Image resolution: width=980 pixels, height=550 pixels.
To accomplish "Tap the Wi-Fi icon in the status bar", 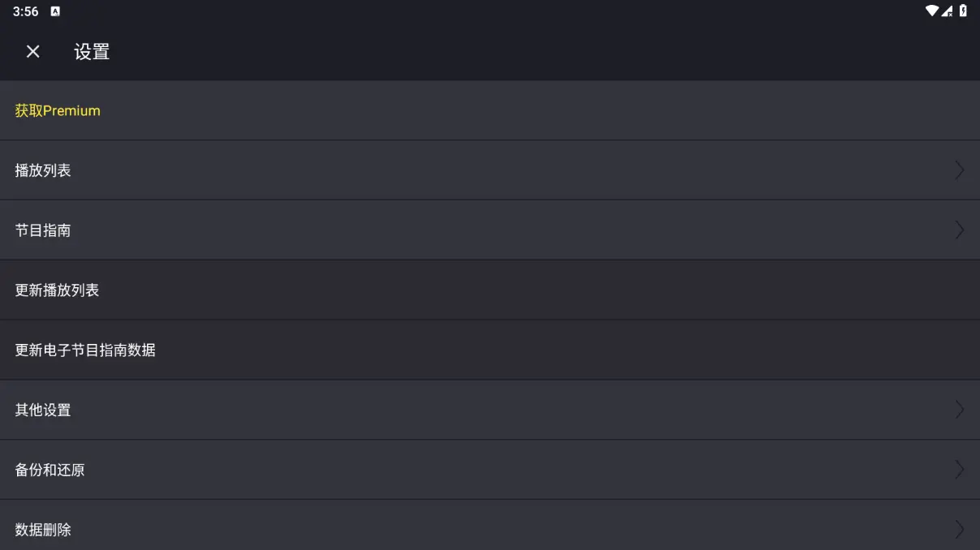I will click(x=932, y=11).
